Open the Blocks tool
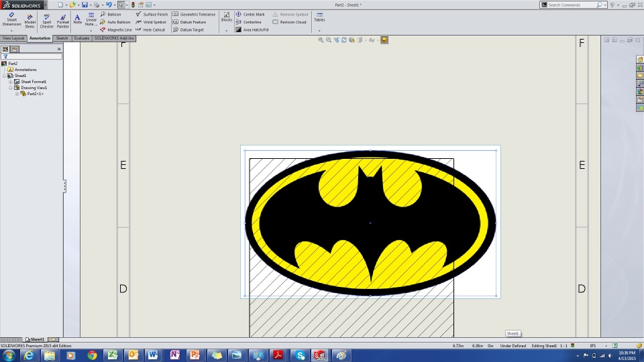Image resolution: width=644 pixels, height=362 pixels. click(x=227, y=17)
